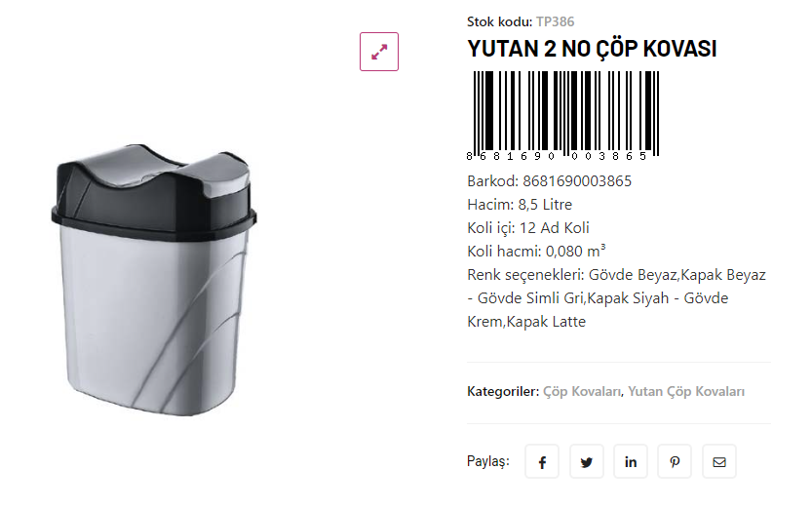Share product on Facebook

(542, 461)
